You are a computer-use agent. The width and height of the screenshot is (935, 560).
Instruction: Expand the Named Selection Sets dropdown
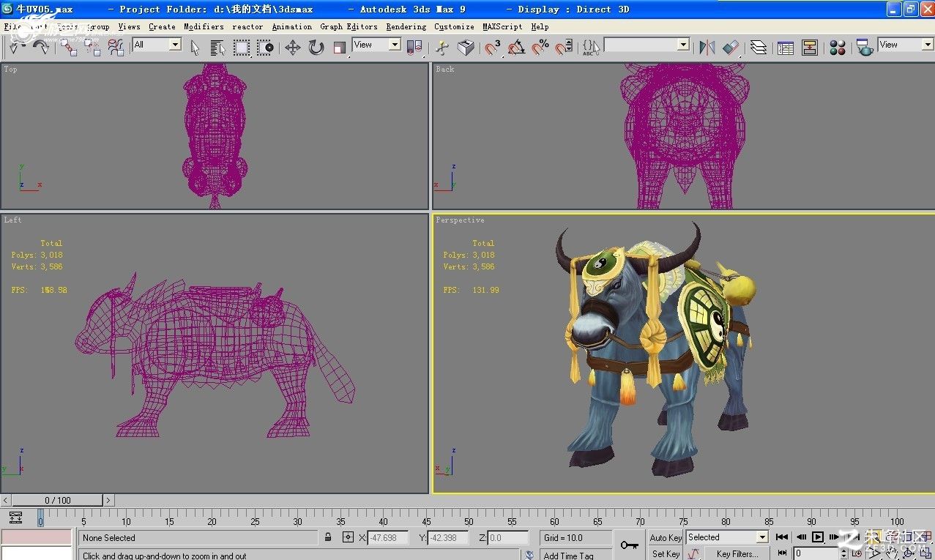click(x=683, y=45)
